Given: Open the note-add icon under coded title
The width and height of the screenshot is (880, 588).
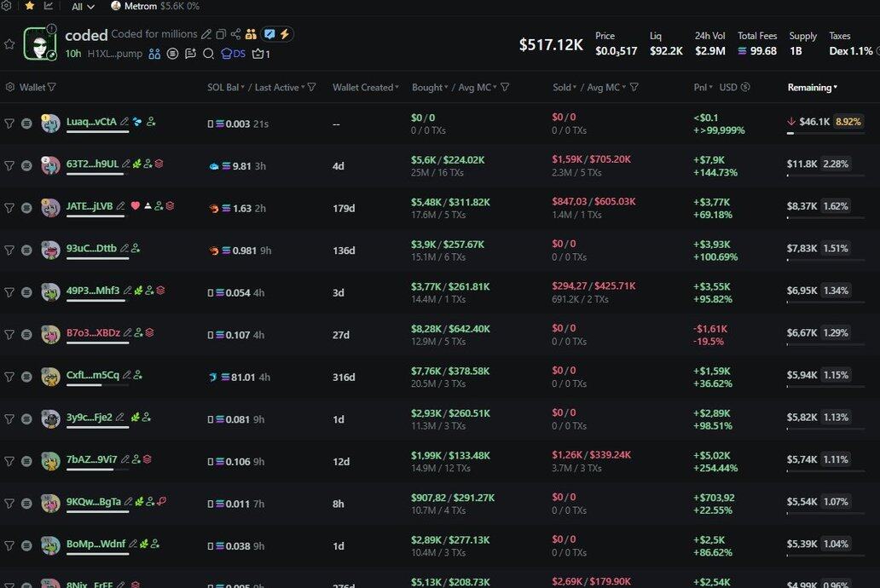Looking at the screenshot, I should click(x=191, y=54).
